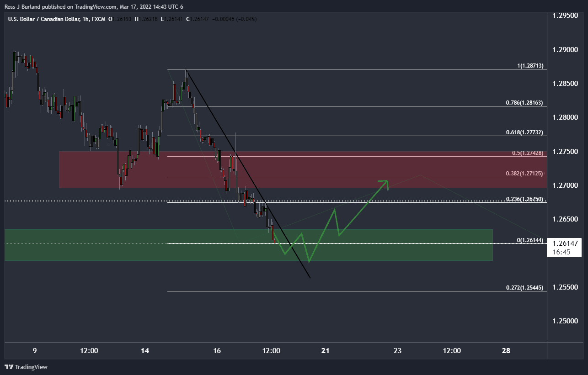Click the 12:00 label between 16 and 21
This screenshot has height=375, width=588.
point(271,351)
